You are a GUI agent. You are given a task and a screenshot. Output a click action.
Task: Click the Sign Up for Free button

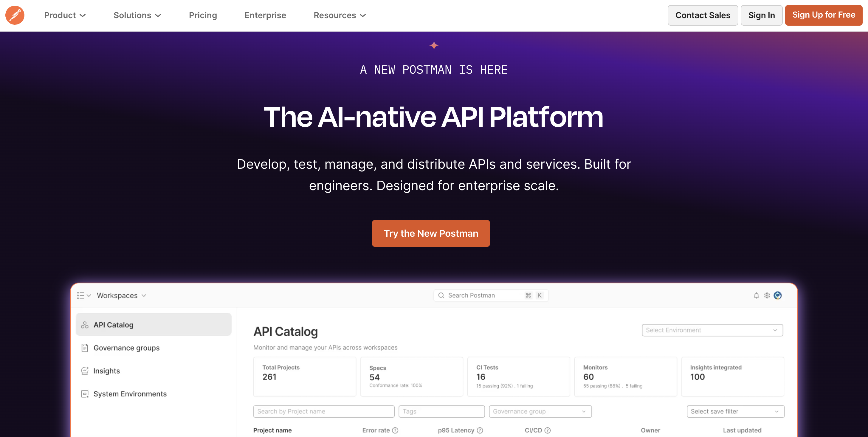coord(823,15)
